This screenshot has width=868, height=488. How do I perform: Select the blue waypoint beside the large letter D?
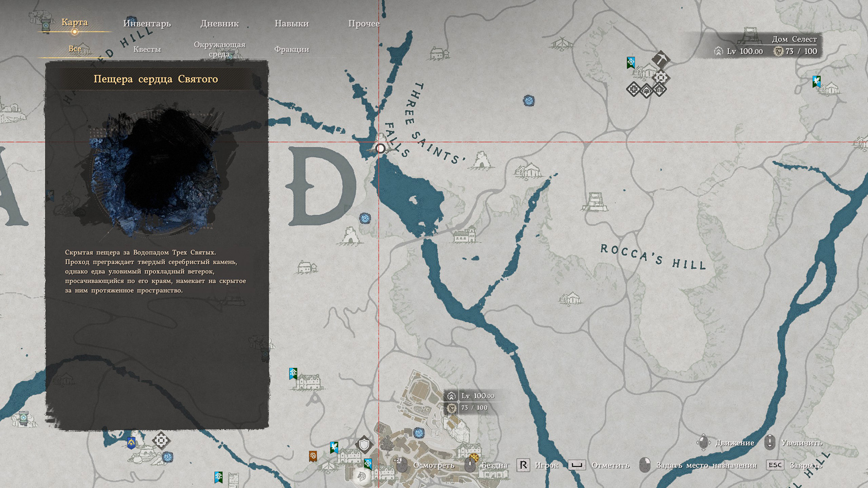tap(365, 219)
